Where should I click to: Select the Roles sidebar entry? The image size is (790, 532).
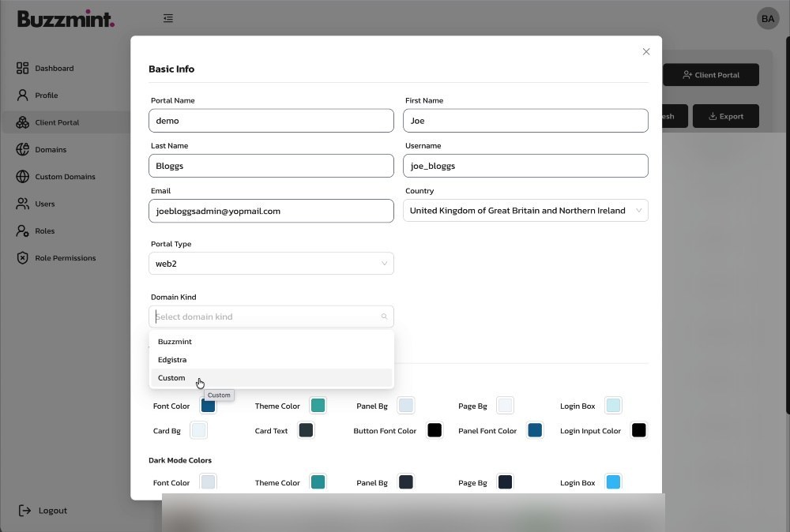pyautogui.click(x=45, y=231)
